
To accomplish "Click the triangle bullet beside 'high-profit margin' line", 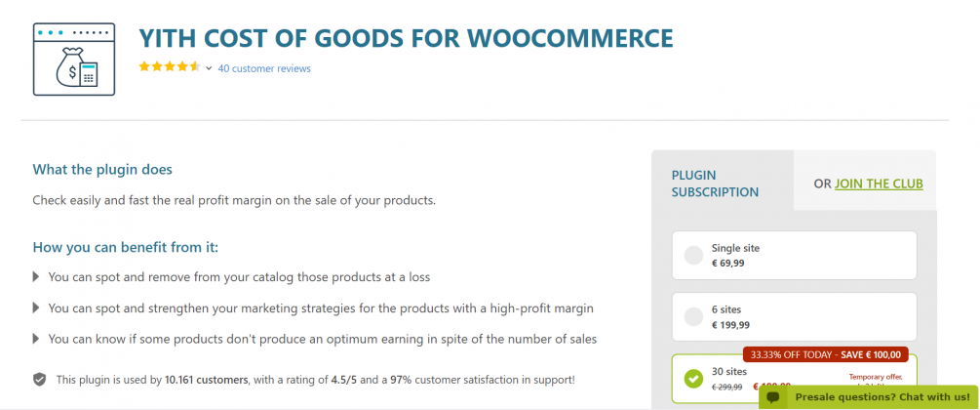I will pos(37,307).
